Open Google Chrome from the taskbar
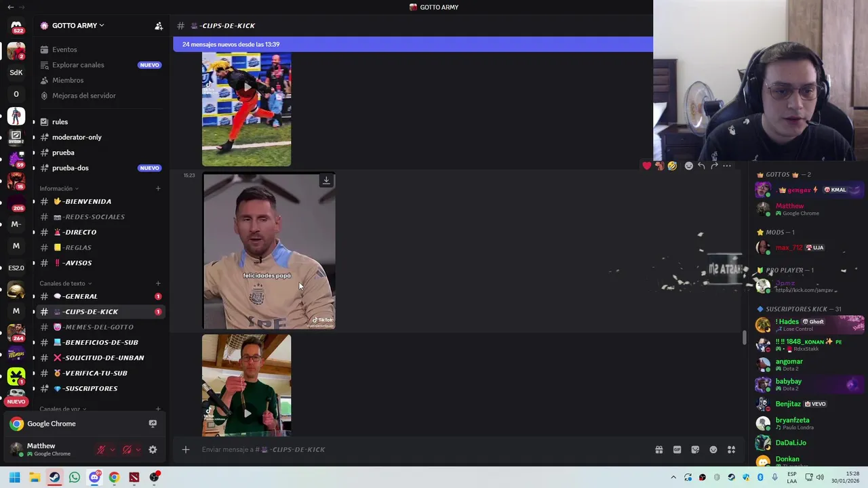The image size is (868, 488). [x=114, y=477]
